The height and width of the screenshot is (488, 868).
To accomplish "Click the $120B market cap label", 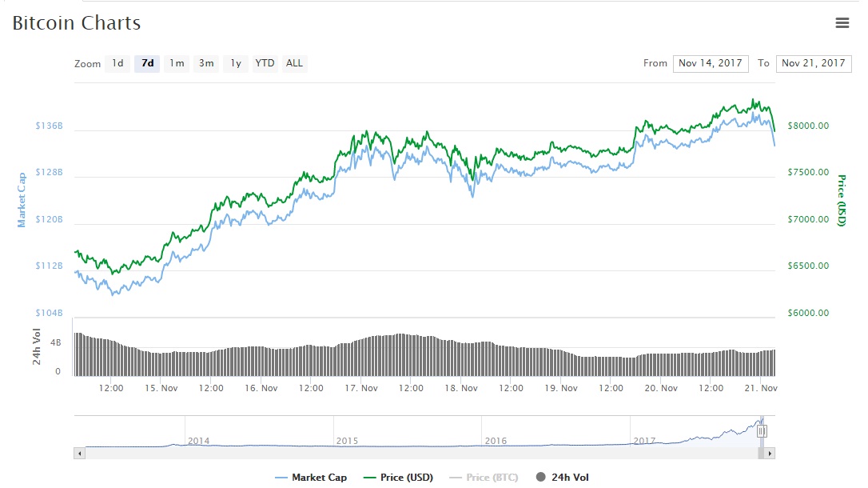I will pos(50,219).
